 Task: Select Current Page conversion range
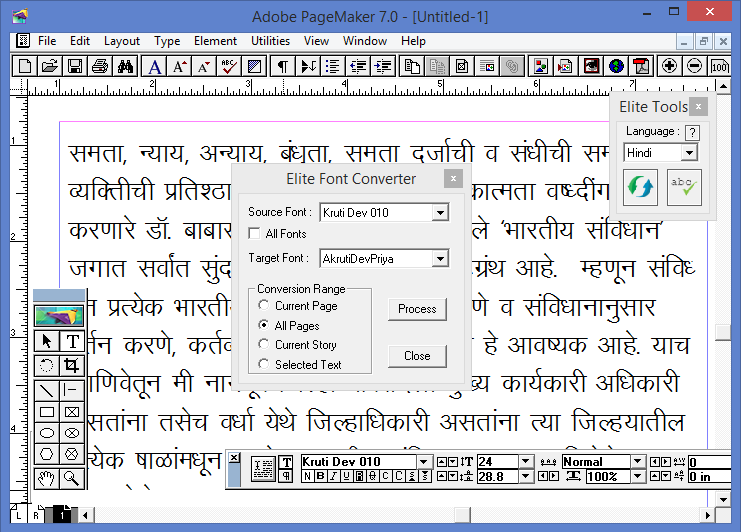point(264,305)
